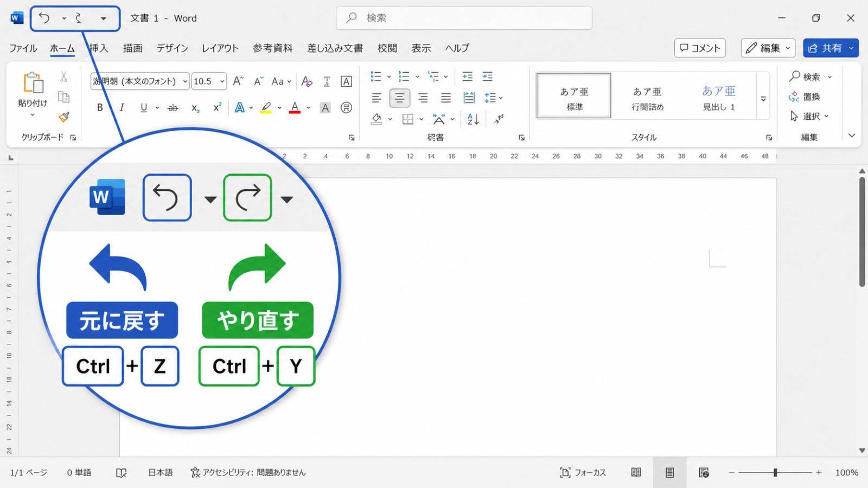Open line and paragraph spacing
868x488 pixels.
pyautogui.click(x=490, y=98)
